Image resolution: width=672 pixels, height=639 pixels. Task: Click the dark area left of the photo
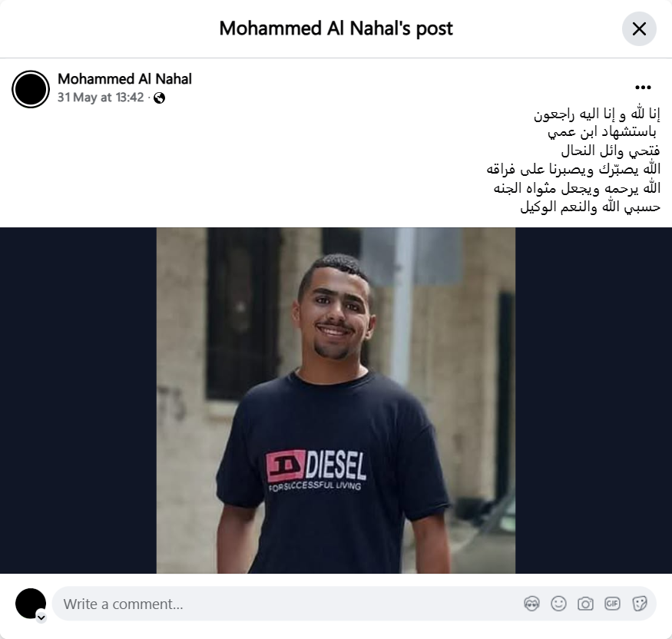pyautogui.click(x=78, y=400)
